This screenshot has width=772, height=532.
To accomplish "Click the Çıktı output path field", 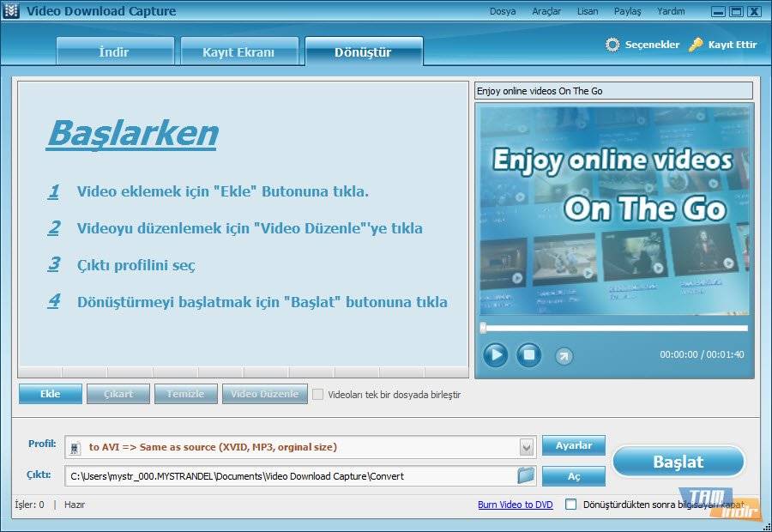I will click(292, 475).
